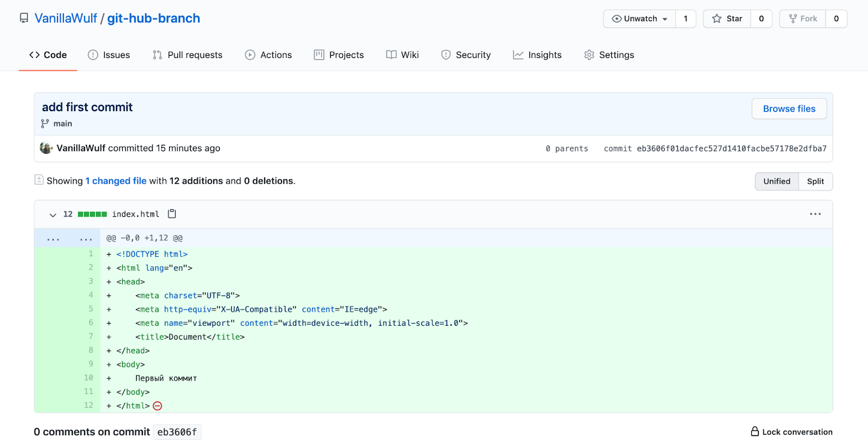Click the '1 changed file' link

(x=116, y=181)
